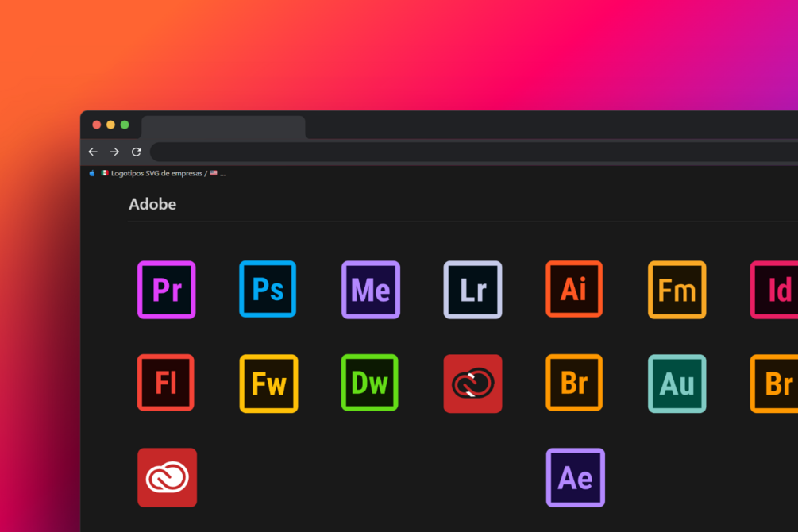Reload the page with the refresh button
Screen dimensions: 798x532
[x=137, y=152]
